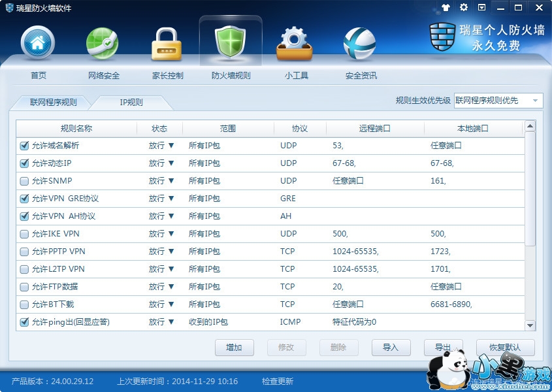Uncheck the 允许VPN GRE协议 rule

pyautogui.click(x=24, y=199)
